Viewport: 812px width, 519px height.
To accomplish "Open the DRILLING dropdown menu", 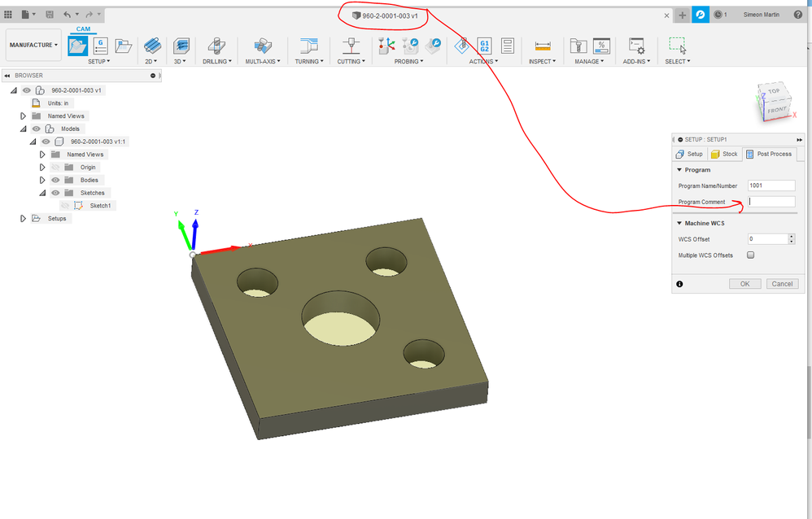I will point(216,61).
